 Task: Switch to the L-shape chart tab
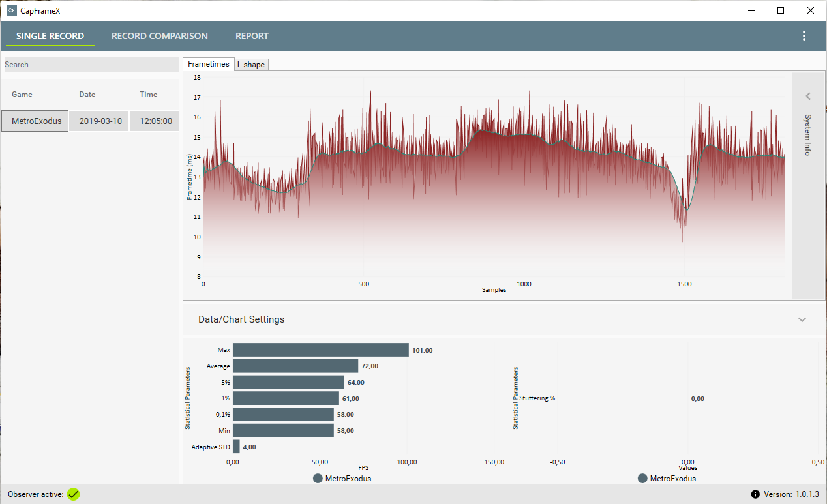tap(251, 65)
